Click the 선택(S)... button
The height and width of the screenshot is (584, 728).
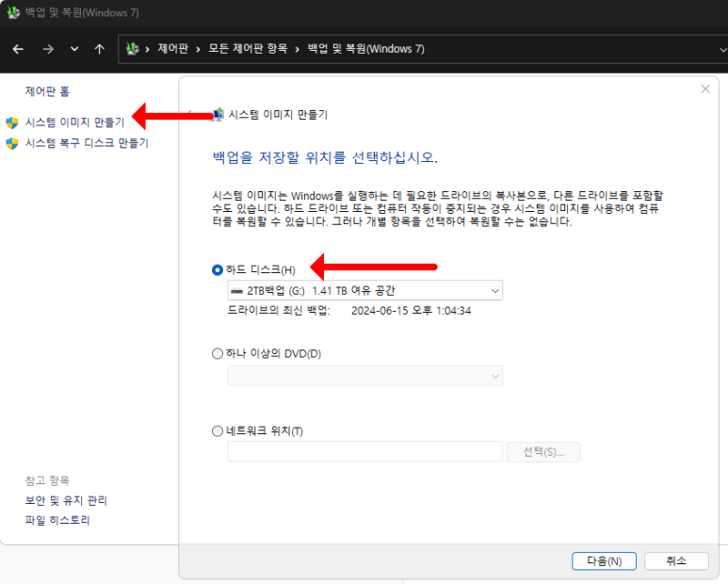pos(543,452)
